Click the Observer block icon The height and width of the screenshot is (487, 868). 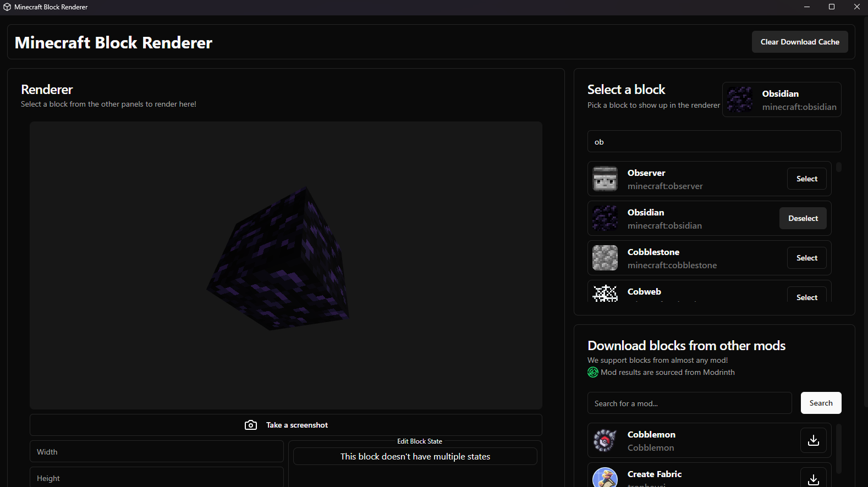coord(605,179)
